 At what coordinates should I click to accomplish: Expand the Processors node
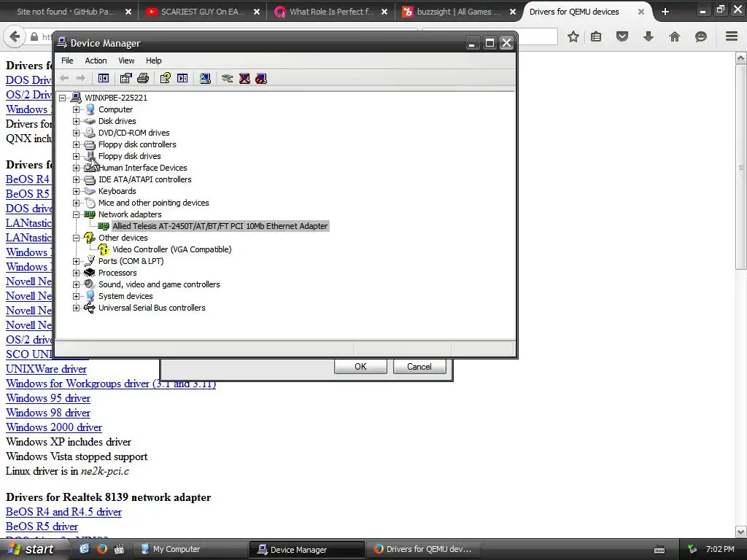tap(76, 273)
